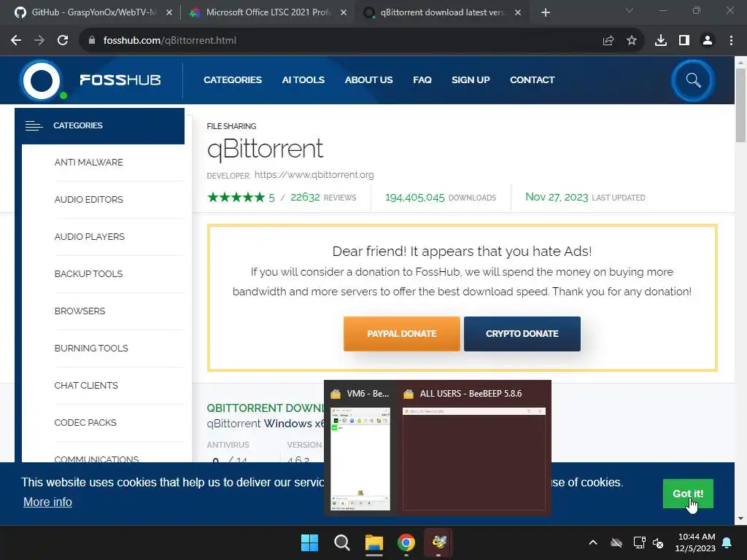The height and width of the screenshot is (560, 747).
Task: Open FAQ in top navigation
Action: point(422,80)
